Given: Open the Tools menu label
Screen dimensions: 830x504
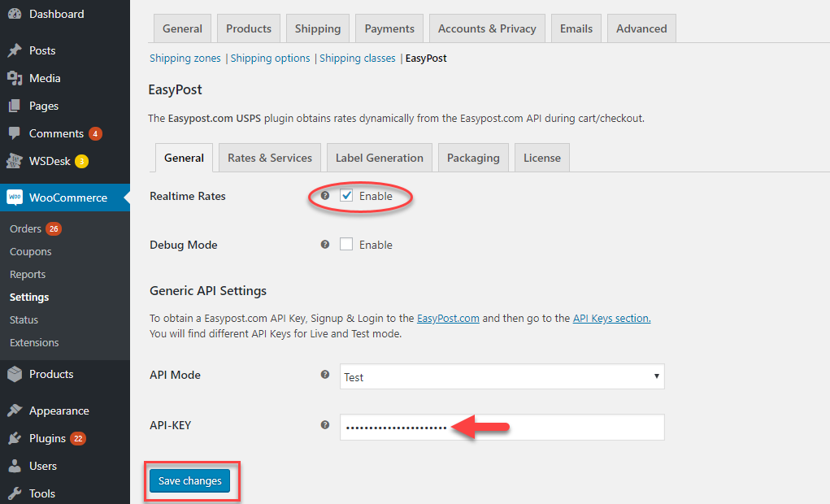Looking at the screenshot, I should coord(42,493).
